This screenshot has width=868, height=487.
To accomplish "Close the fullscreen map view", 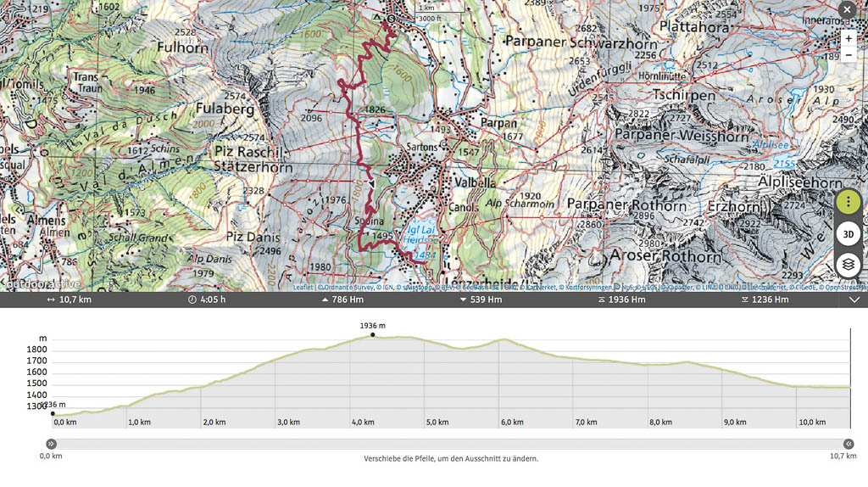I will click(x=846, y=9).
